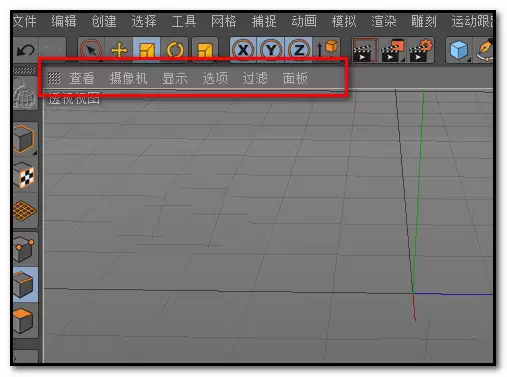Screen dimensions: 507x377
Task: Open the 网格 menu
Action: pyautogui.click(x=224, y=21)
